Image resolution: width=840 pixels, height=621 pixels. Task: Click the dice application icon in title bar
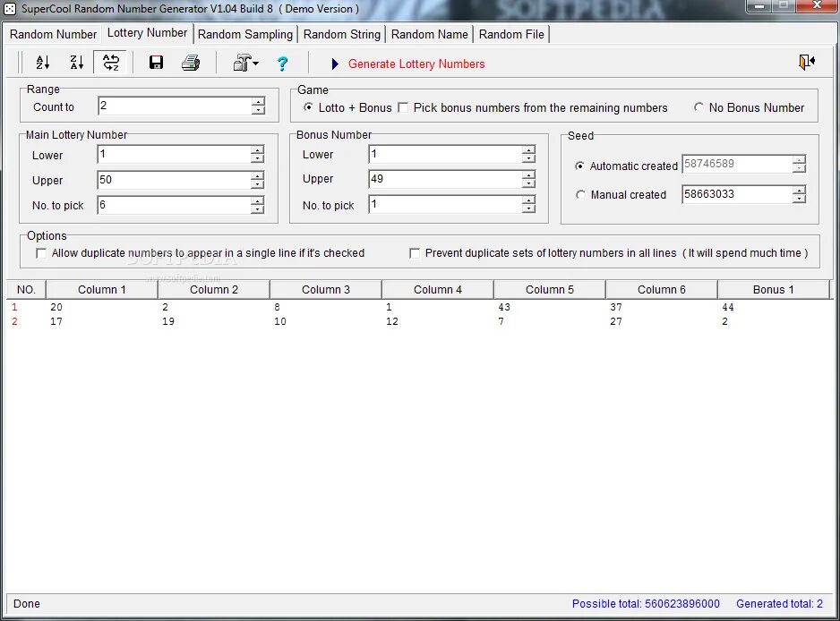pos(10,9)
